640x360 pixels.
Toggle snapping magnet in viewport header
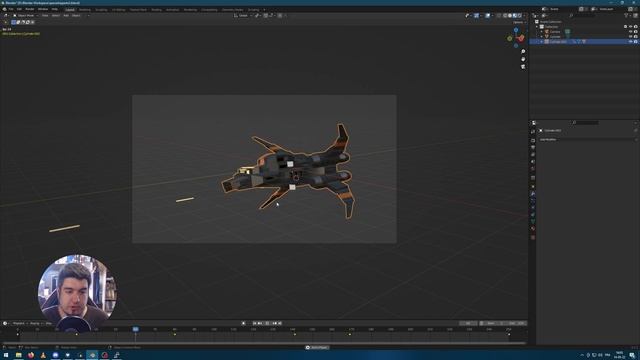click(265, 16)
